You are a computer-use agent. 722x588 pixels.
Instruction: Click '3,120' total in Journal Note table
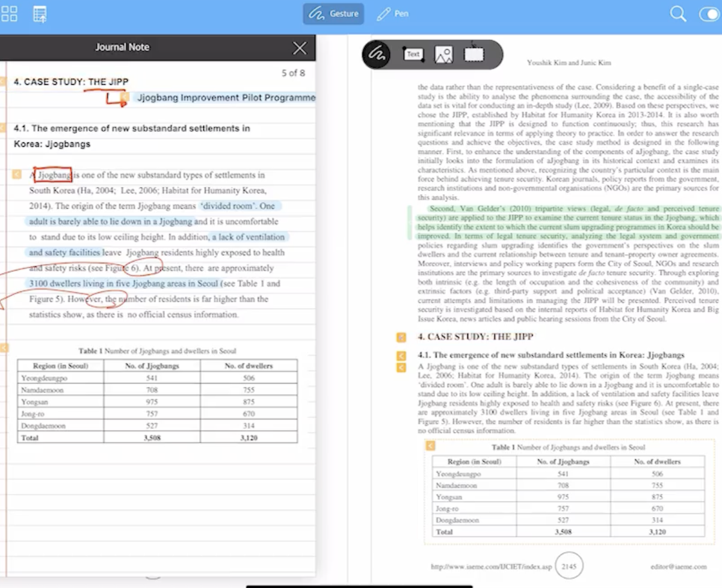pos(248,438)
